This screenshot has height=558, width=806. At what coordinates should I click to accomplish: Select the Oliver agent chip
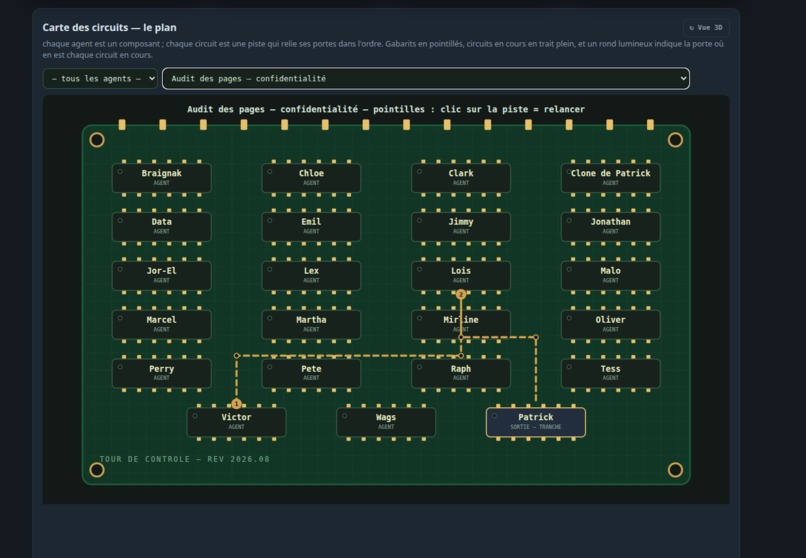pyautogui.click(x=610, y=324)
